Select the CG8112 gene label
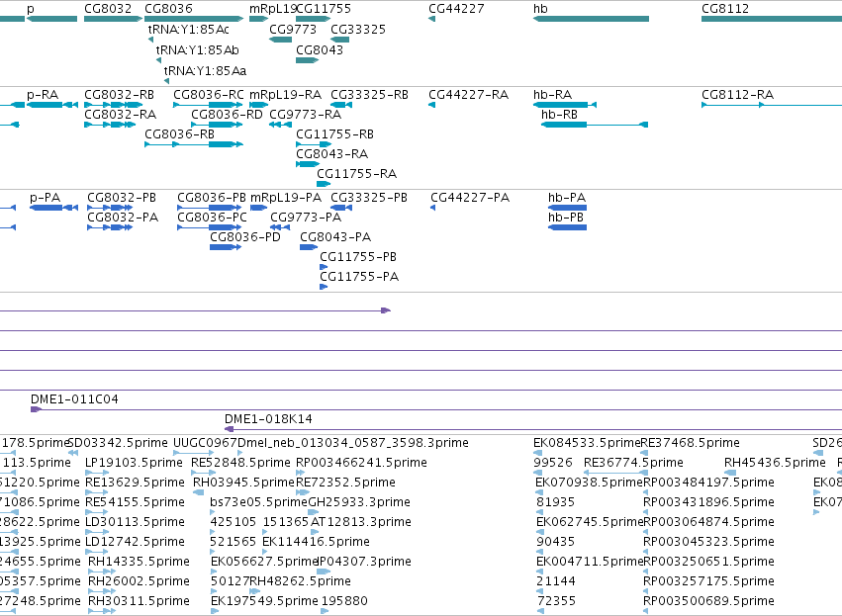The image size is (842, 616). [725, 9]
